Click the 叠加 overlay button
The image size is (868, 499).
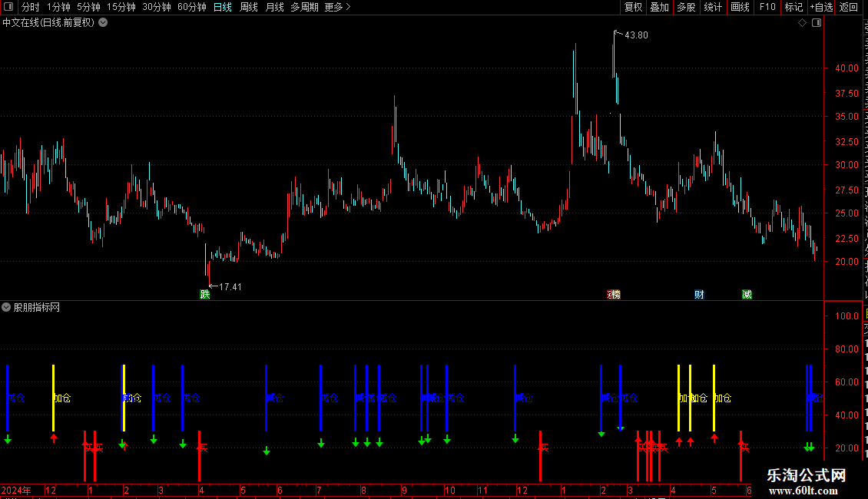[660, 7]
